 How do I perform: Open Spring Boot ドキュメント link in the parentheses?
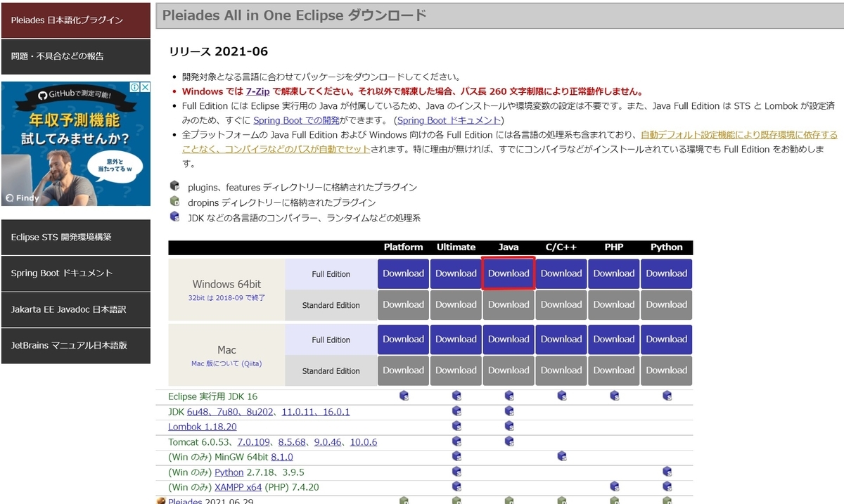[x=449, y=121]
